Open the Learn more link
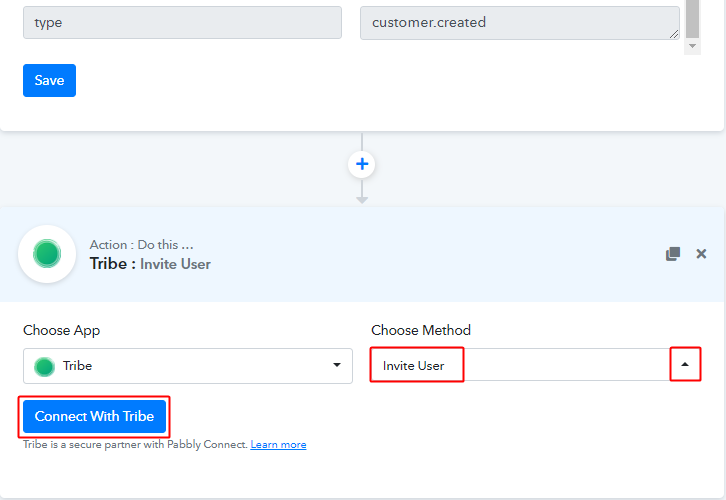This screenshot has width=726, height=500. [278, 445]
